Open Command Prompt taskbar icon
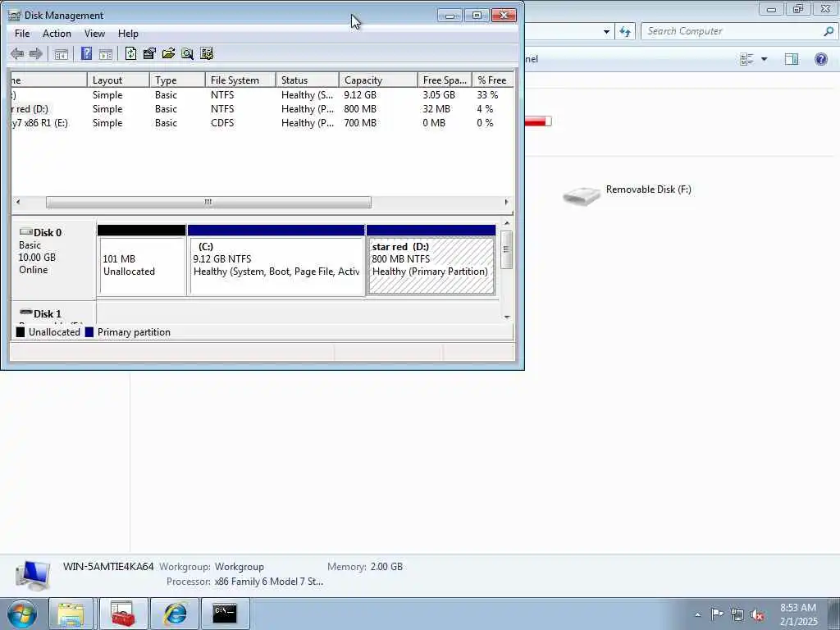 [x=225, y=614]
